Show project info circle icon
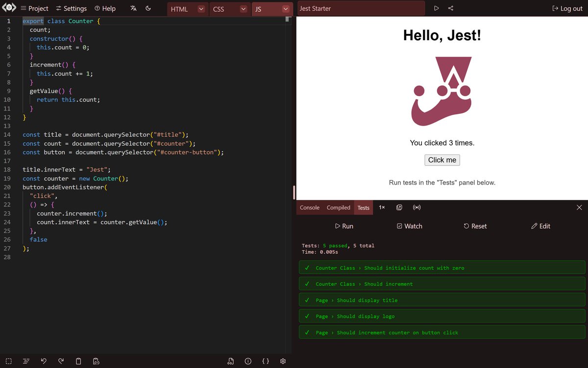Viewport: 588px width, 368px height. click(x=248, y=361)
